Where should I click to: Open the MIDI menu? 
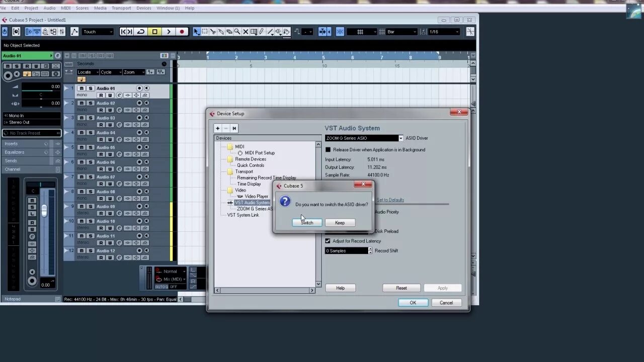(66, 8)
